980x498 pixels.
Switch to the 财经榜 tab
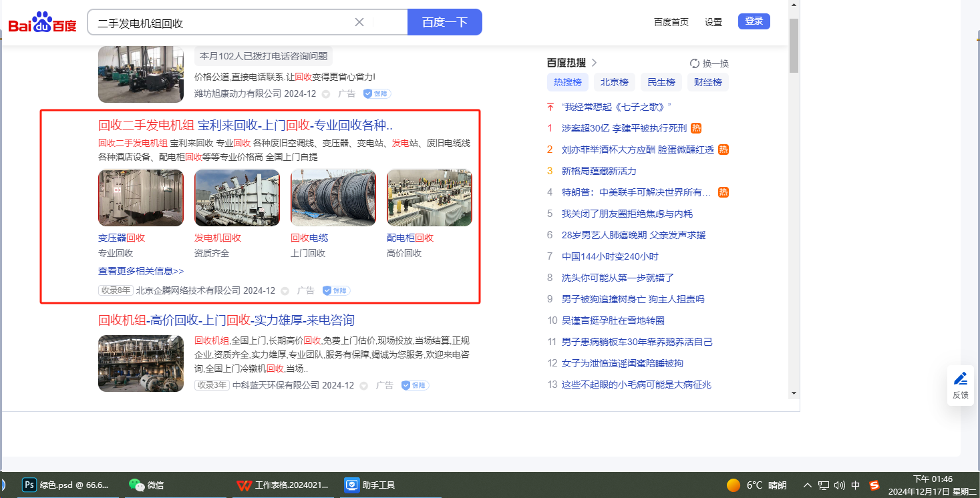[708, 82]
